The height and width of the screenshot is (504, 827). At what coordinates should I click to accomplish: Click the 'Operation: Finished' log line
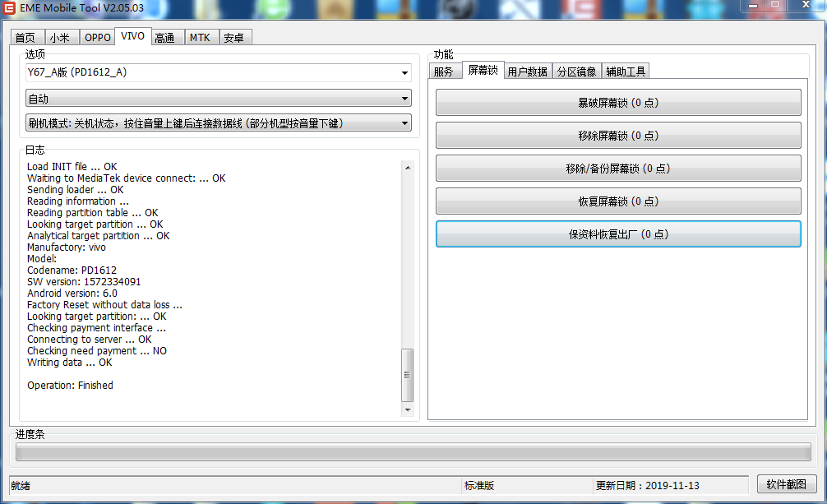[x=70, y=386]
